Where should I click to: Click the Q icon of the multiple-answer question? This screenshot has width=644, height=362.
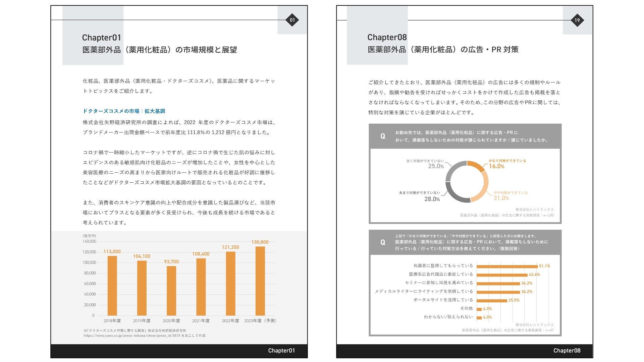383,242
